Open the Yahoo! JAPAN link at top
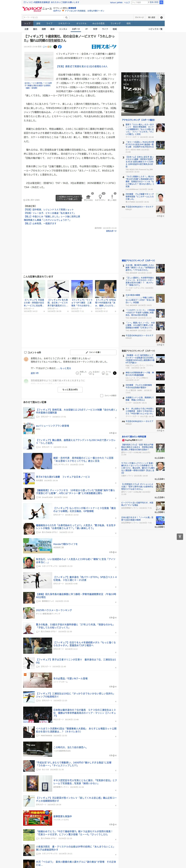Image resolution: width=186 pixels, height=868 pixels. pyautogui.click(x=116, y=2)
